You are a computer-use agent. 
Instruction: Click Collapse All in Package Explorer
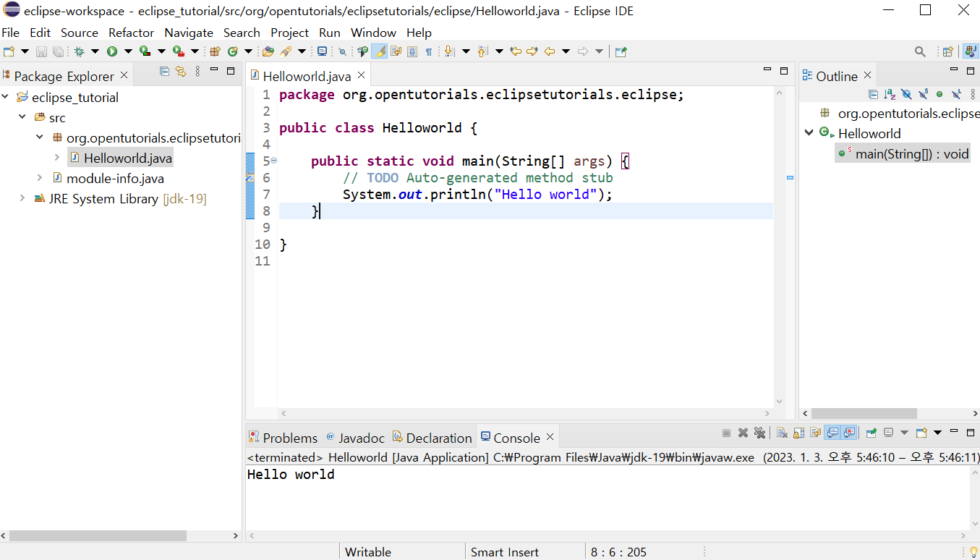pos(164,71)
